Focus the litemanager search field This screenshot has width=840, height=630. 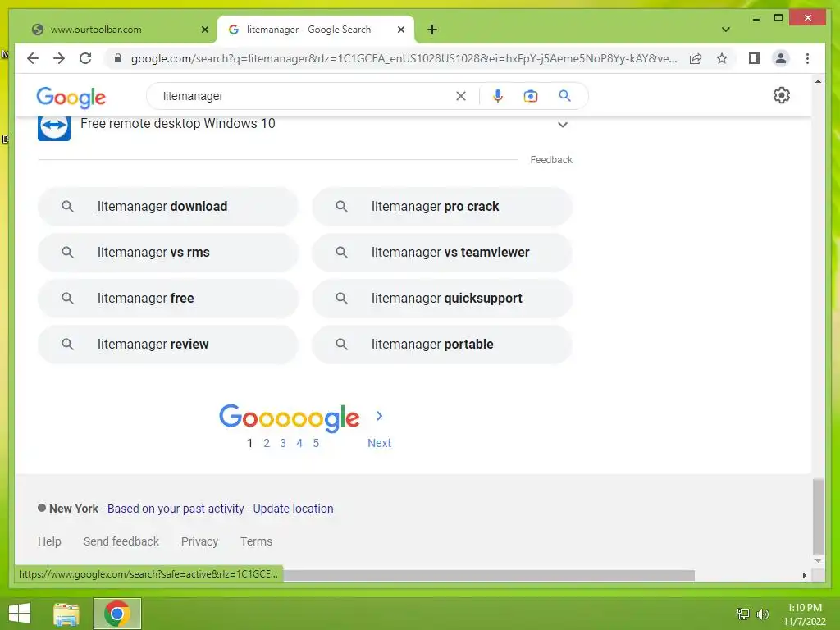305,96
